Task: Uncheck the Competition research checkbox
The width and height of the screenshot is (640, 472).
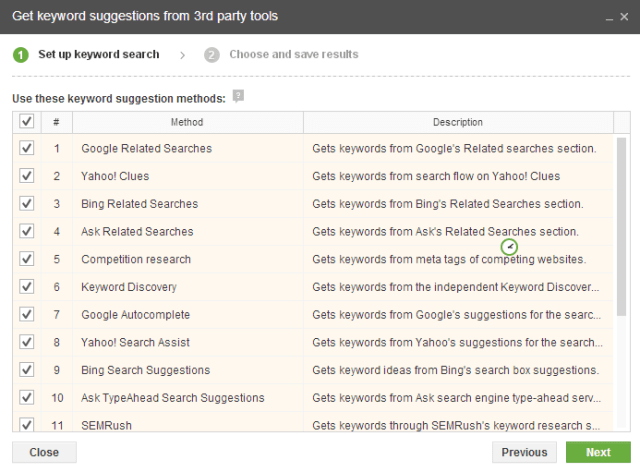Action: [27, 259]
